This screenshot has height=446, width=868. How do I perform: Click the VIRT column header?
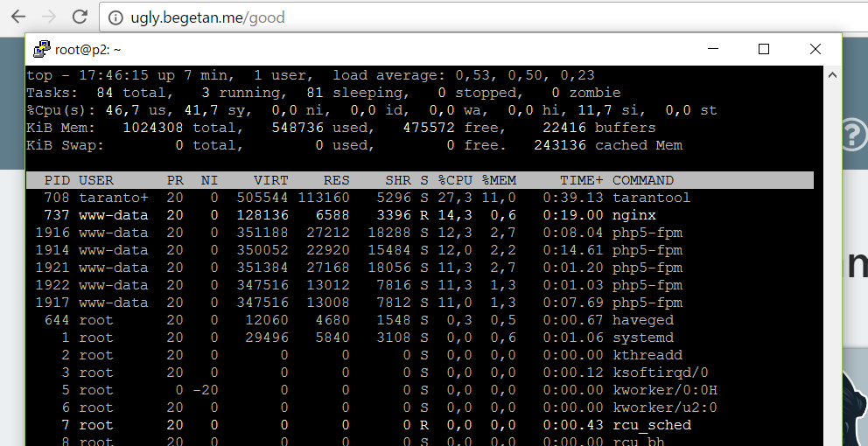pos(270,180)
